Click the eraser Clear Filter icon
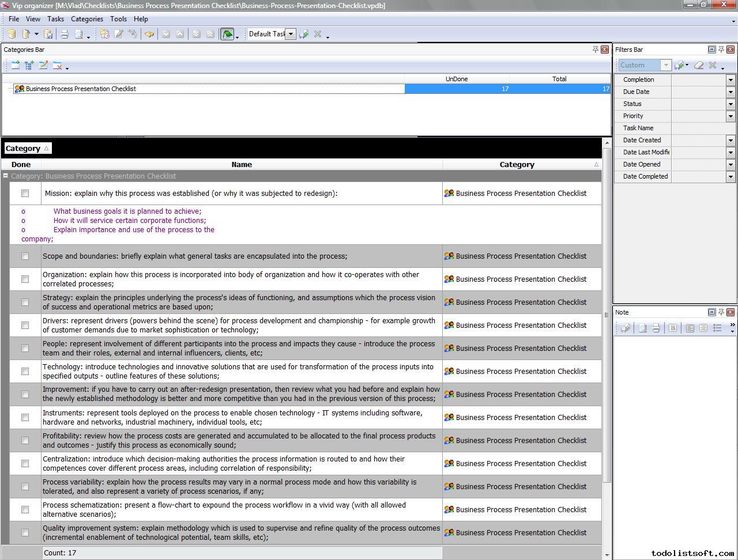The image size is (738, 560). [699, 66]
